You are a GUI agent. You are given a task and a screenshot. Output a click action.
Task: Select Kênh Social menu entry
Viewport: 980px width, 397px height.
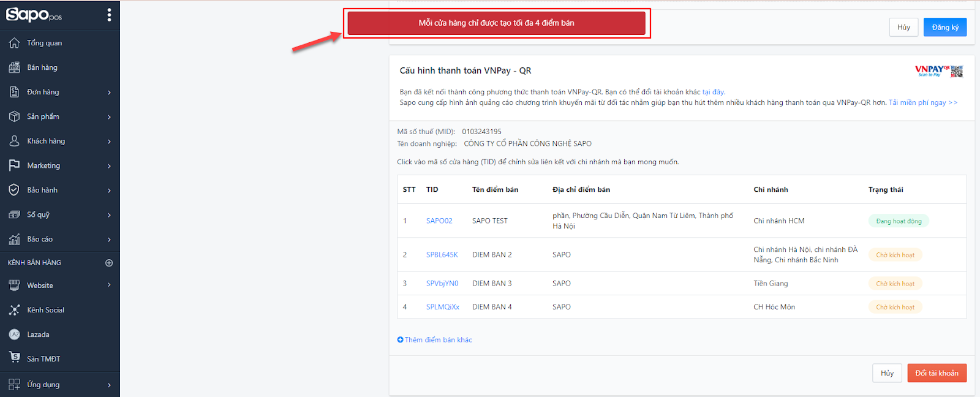pyautogui.click(x=45, y=310)
